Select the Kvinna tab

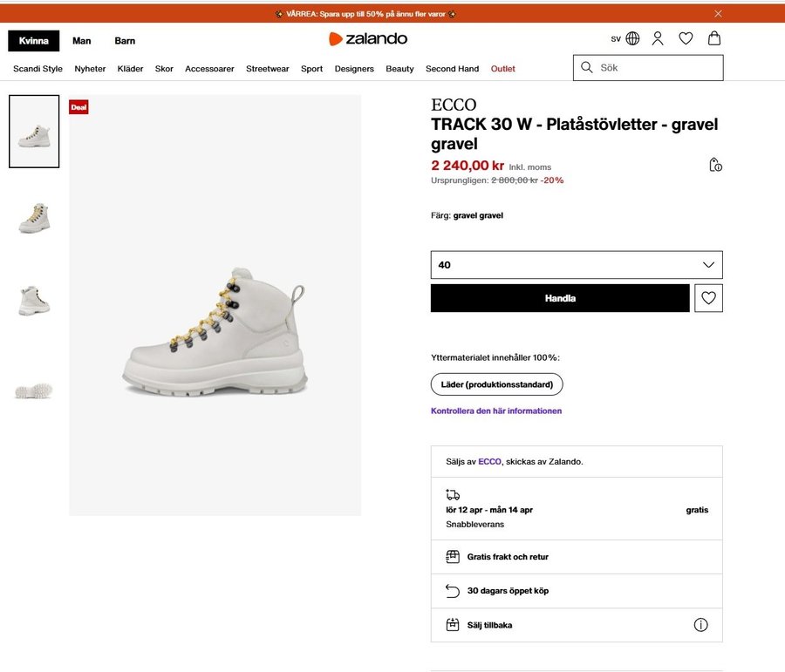(x=34, y=41)
